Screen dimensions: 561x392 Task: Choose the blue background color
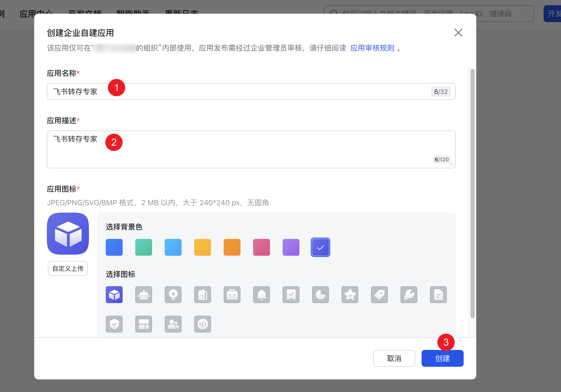coord(114,247)
